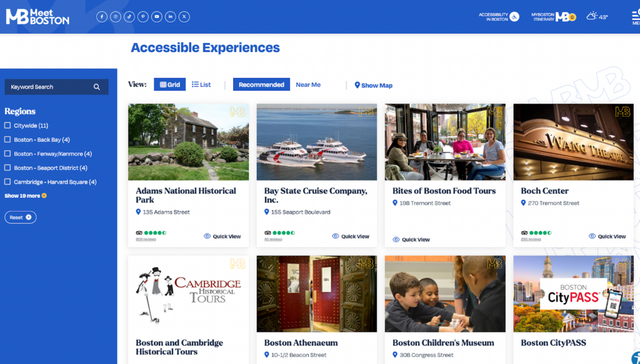Click the map pin icon beside Show Map
640x364 pixels.
coord(357,85)
